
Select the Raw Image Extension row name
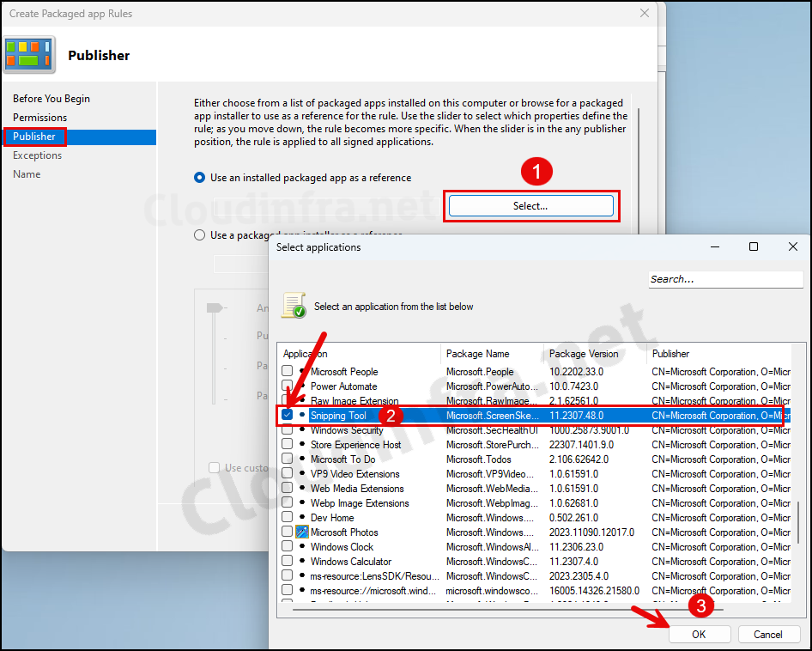354,401
